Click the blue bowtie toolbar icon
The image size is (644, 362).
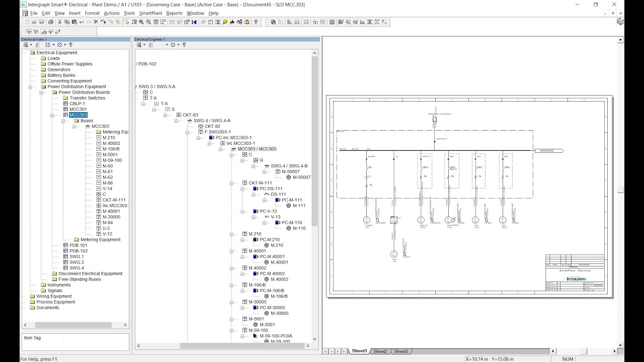(x=194, y=22)
